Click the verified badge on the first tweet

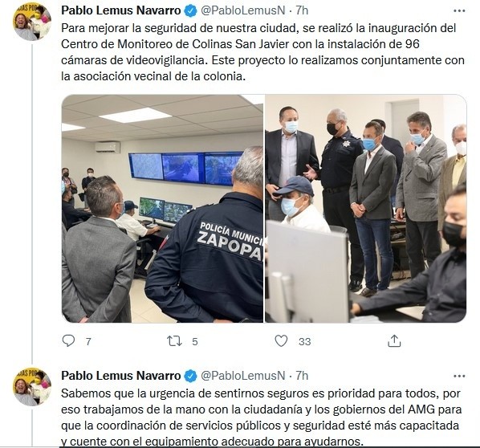[x=190, y=11]
